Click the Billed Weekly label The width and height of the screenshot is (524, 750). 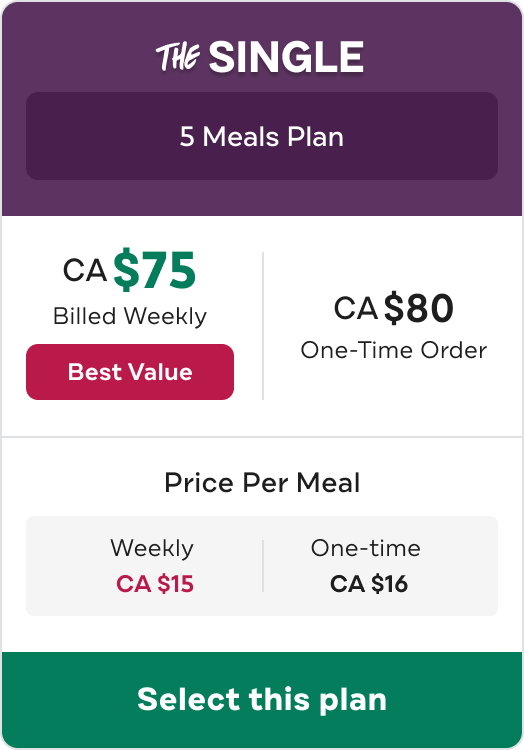tap(130, 316)
